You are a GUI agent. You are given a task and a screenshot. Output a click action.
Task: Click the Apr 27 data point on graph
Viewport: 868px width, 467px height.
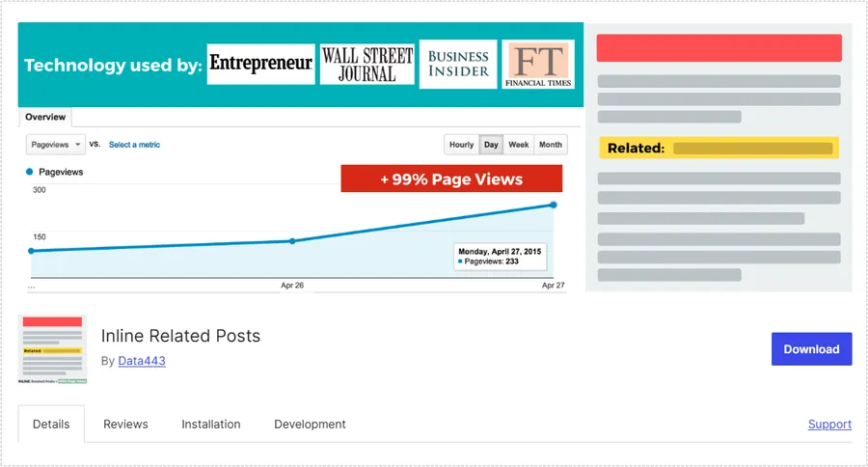point(553,205)
